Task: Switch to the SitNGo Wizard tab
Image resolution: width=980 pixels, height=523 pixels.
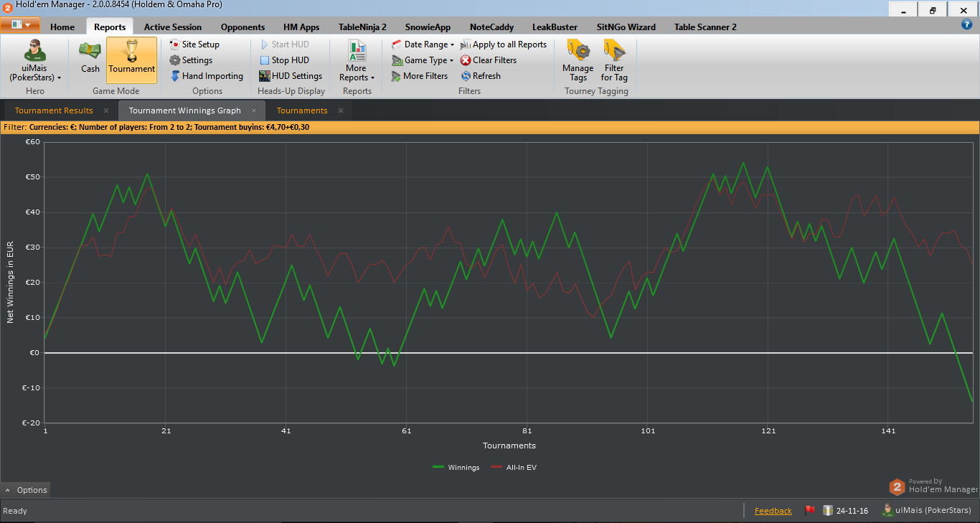Action: (x=626, y=27)
